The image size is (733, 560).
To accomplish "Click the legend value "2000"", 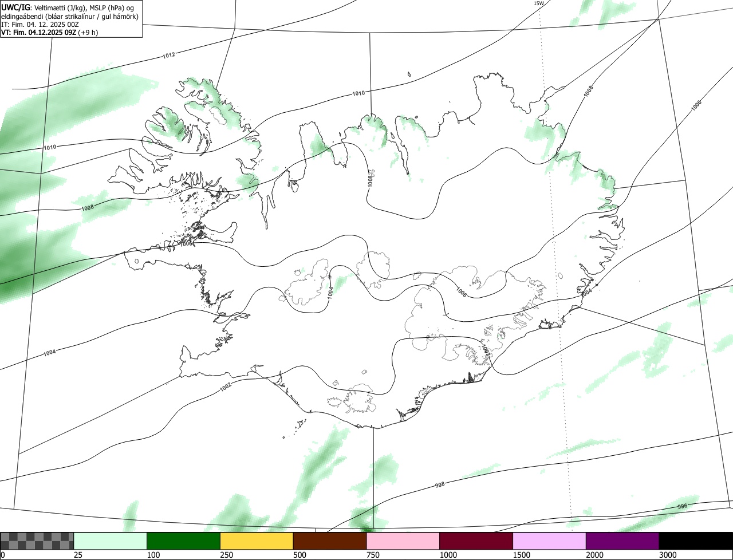I will point(594,555).
